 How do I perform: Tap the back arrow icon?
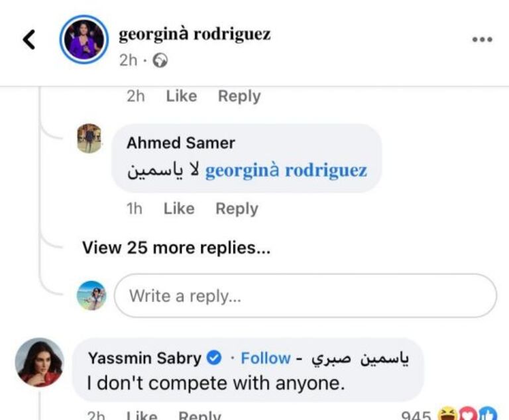click(x=28, y=40)
